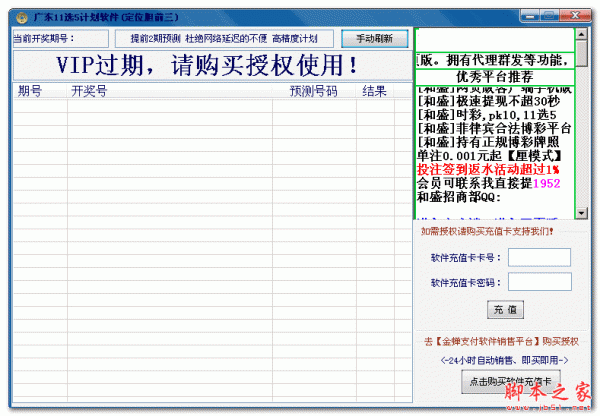Minimize the 广东11选5计划软件 window

530,16
